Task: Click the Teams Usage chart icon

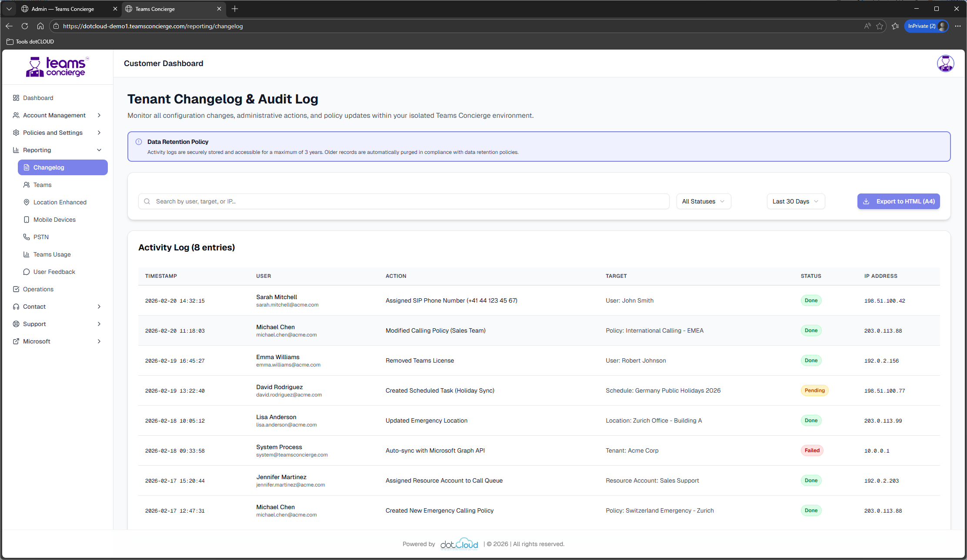Action: 27,254
